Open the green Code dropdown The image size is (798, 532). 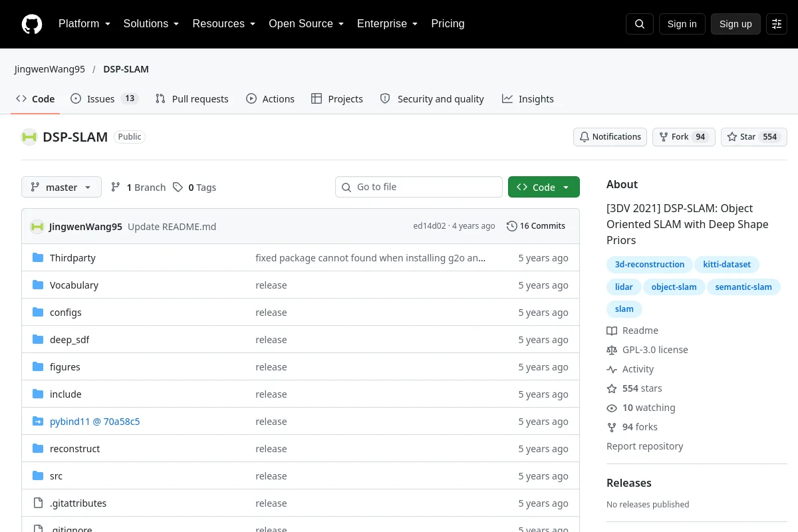pyautogui.click(x=544, y=188)
